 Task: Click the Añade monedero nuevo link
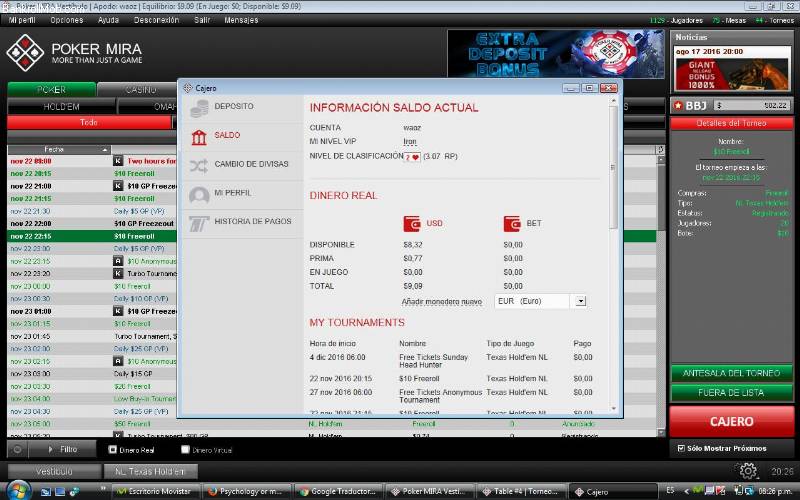click(x=442, y=302)
